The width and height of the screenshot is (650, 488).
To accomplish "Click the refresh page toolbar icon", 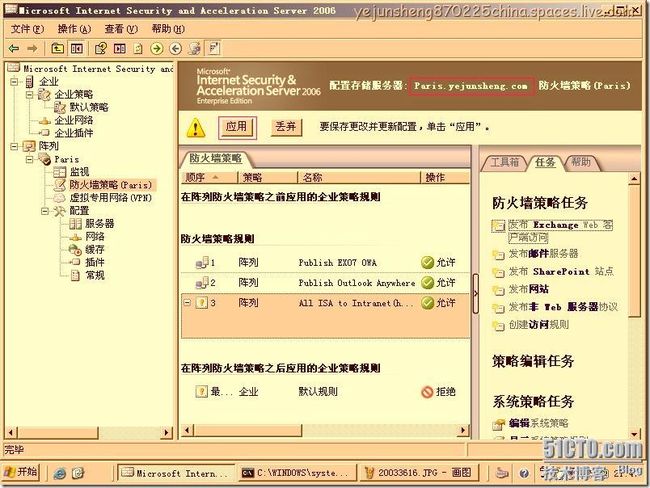I will pyautogui.click(x=138, y=49).
